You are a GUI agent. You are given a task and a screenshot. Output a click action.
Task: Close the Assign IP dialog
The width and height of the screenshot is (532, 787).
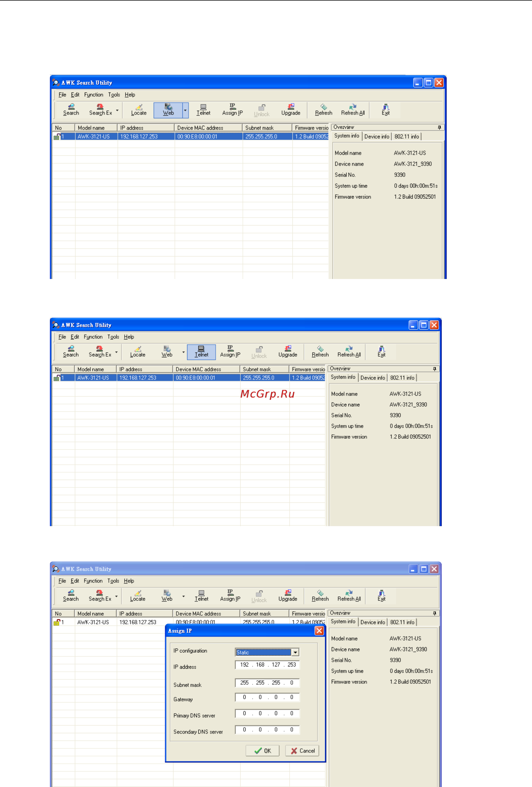pos(319,630)
